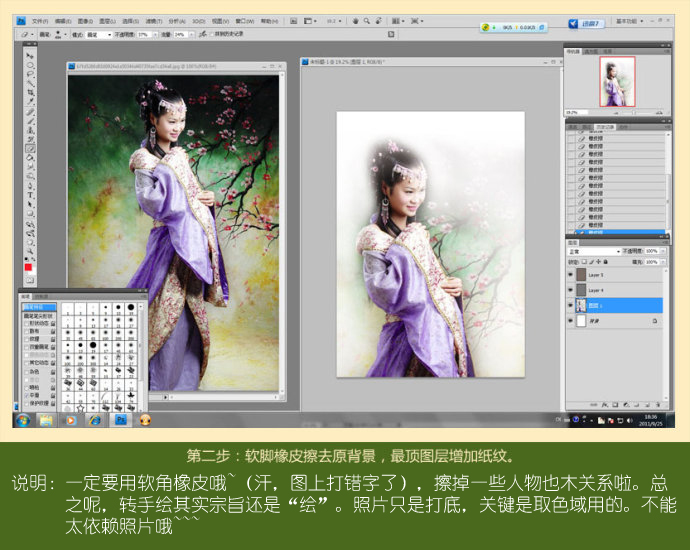This screenshot has height=550, width=690.
Task: Select the Elliptical Marquee tool
Action: [x=30, y=65]
